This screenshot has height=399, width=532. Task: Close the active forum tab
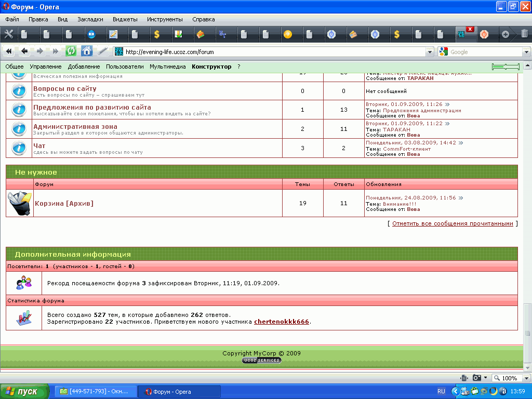tap(470, 29)
